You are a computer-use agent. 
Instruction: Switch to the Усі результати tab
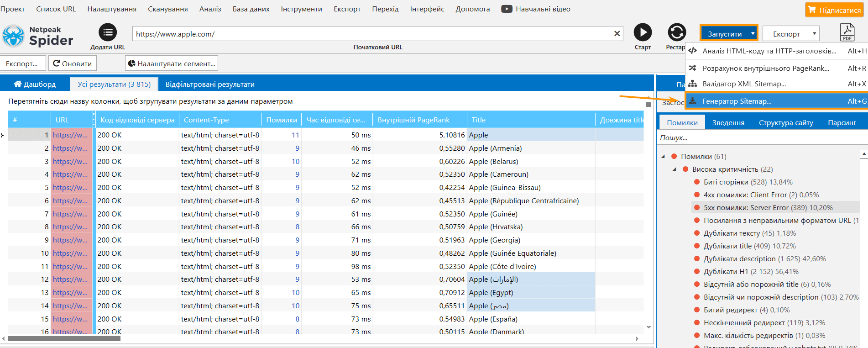[114, 84]
